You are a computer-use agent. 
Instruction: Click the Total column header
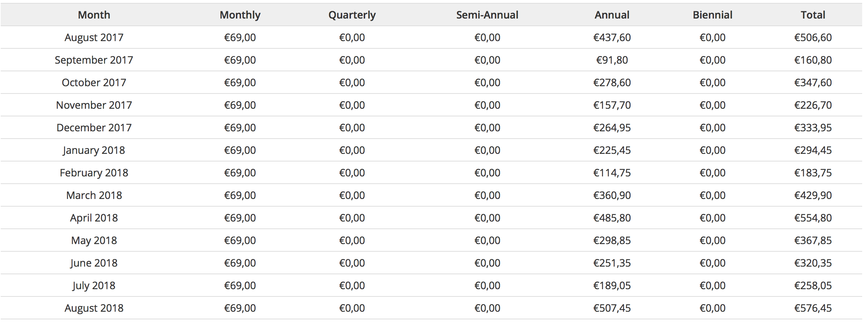(813, 15)
